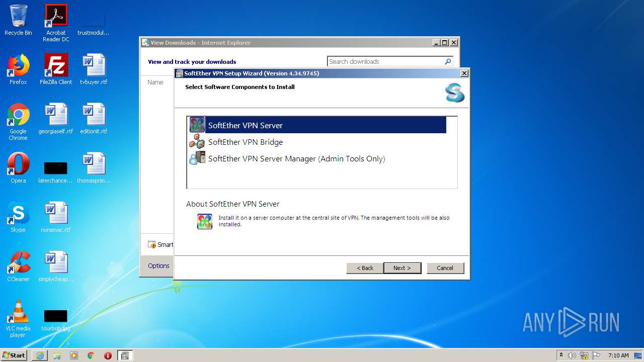
Task: Click SmartScreen filter icon in View Downloads
Action: coord(152,245)
